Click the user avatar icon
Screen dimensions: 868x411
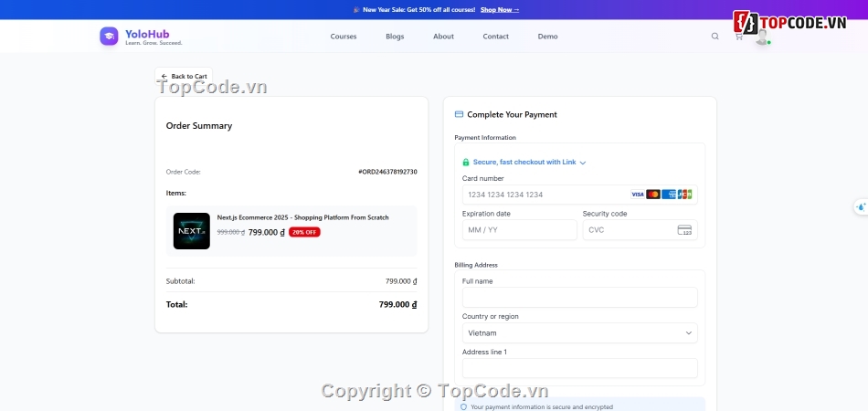pos(761,37)
